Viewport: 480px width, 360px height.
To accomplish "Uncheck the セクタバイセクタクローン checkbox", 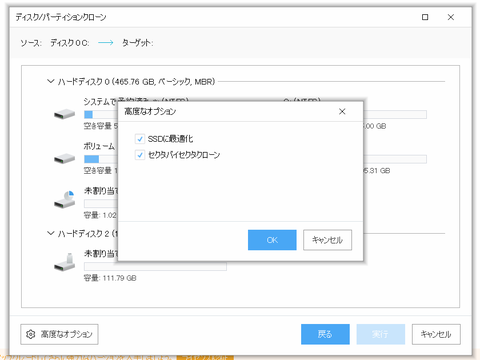I will [x=140, y=155].
